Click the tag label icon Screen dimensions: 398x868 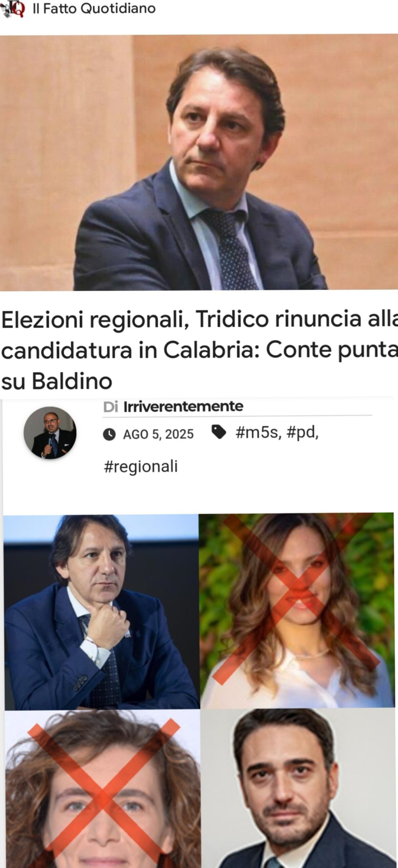(219, 432)
